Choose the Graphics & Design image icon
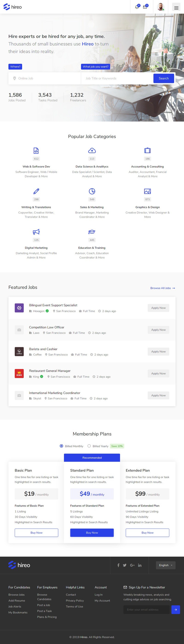The height and width of the screenshot is (644, 184). pyautogui.click(x=147, y=191)
